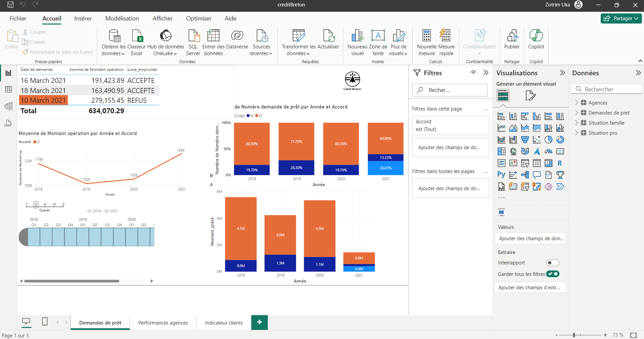The width and height of the screenshot is (644, 339).
Task: Open the model view in left sidebar
Action: pyautogui.click(x=8, y=107)
